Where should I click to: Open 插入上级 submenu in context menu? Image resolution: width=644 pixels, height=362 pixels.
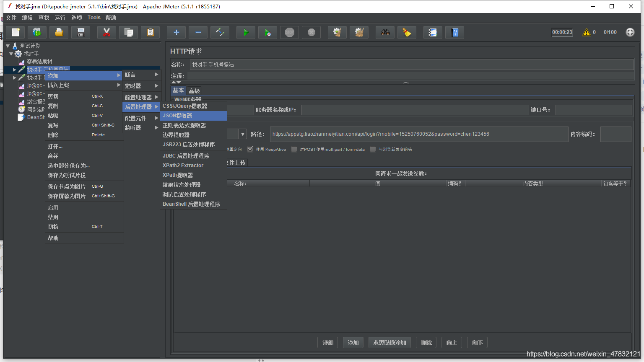pos(84,85)
